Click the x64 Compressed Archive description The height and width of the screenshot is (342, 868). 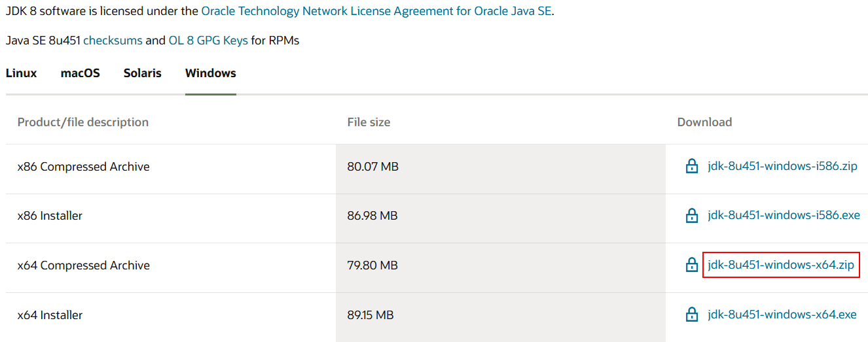click(x=84, y=265)
